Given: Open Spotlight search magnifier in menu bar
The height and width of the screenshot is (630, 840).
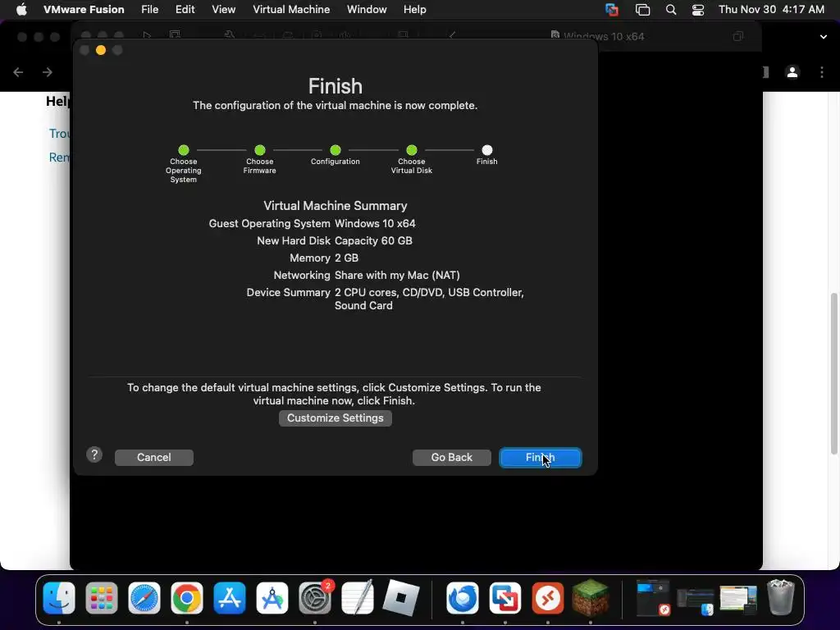Looking at the screenshot, I should click(671, 10).
